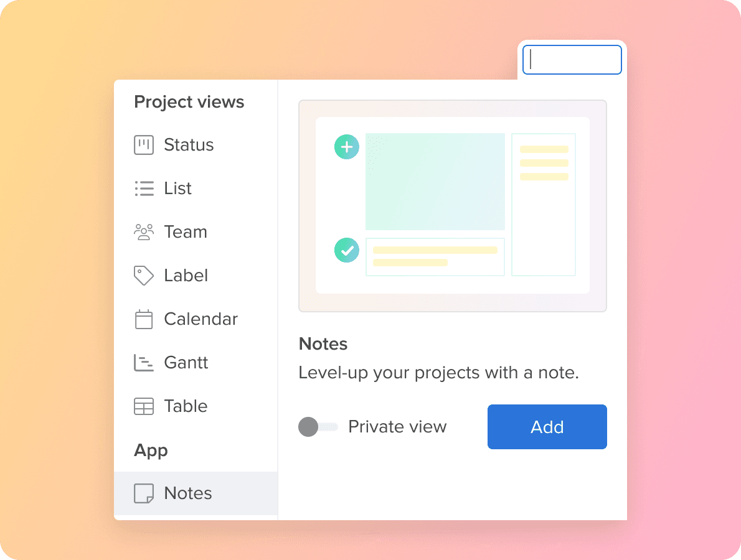This screenshot has width=741, height=560.
Task: Click the blue Add button
Action: pyautogui.click(x=547, y=427)
